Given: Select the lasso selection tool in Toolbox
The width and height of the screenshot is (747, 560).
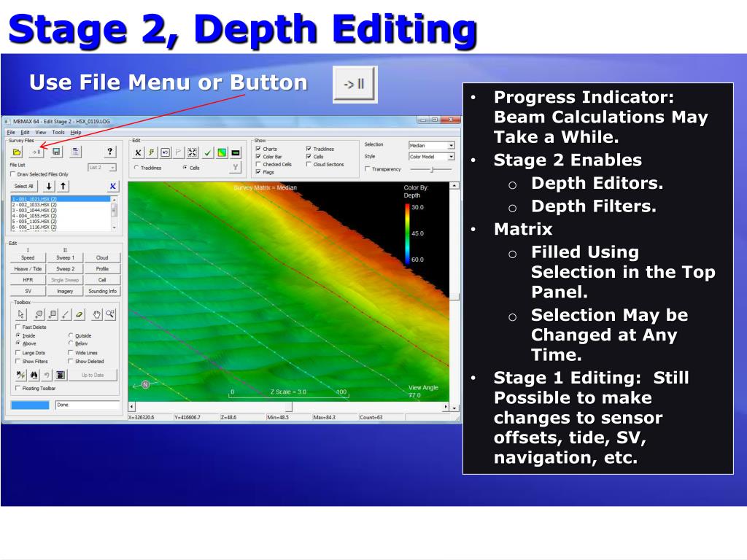Looking at the screenshot, I should tap(39, 314).
